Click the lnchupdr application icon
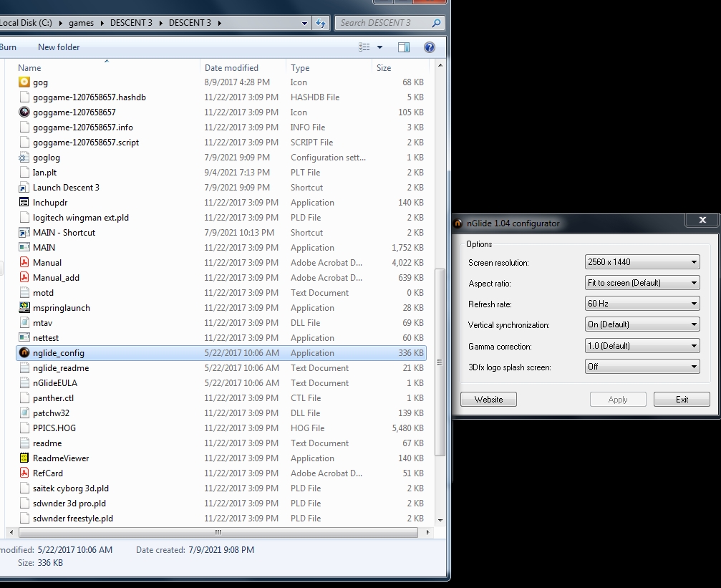This screenshot has height=588, width=721. (x=24, y=203)
